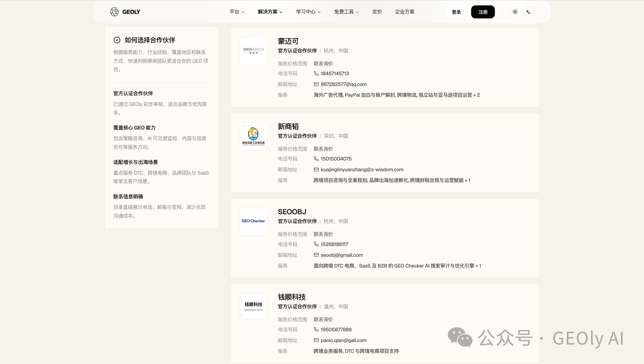Open the 蒙迈可 partner title
This screenshot has height=364, width=644.
pyautogui.click(x=288, y=41)
